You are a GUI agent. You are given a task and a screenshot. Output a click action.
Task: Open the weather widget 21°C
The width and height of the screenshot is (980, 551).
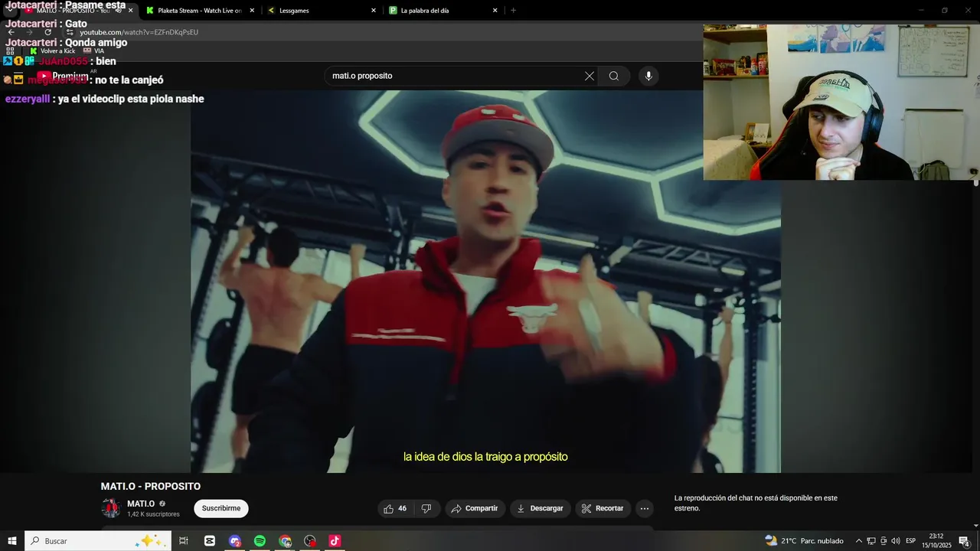pos(804,541)
